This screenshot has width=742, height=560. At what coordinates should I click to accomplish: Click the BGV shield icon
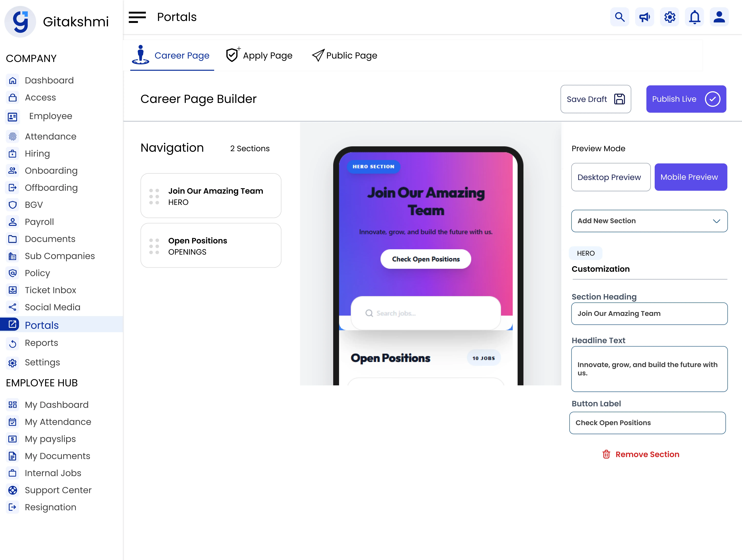[12, 205]
